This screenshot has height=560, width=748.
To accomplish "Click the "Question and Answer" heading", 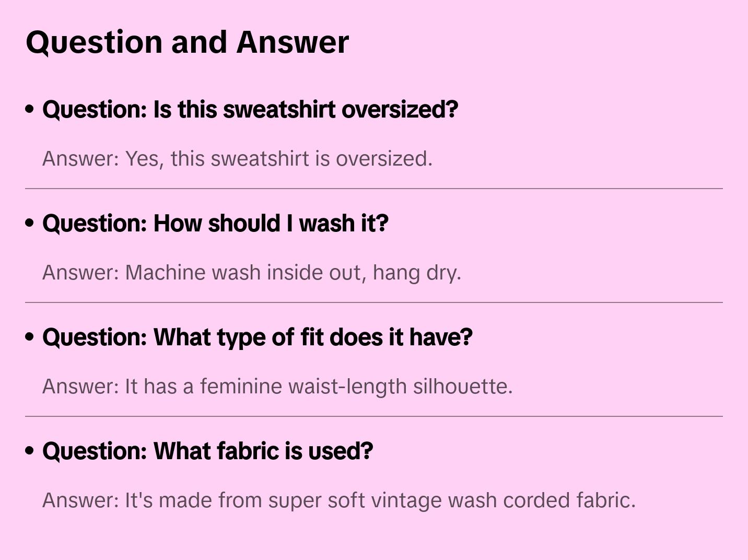I will (x=187, y=42).
